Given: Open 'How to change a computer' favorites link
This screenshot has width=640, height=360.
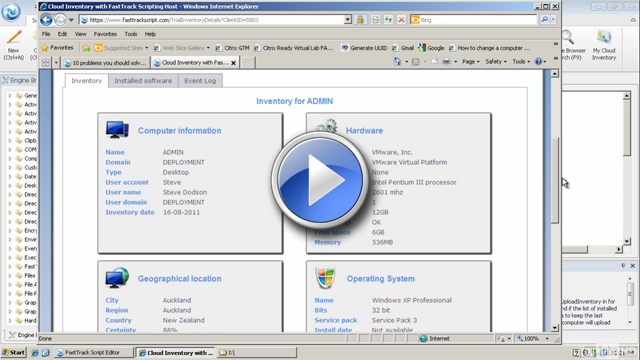Looking at the screenshot, I should (x=489, y=48).
